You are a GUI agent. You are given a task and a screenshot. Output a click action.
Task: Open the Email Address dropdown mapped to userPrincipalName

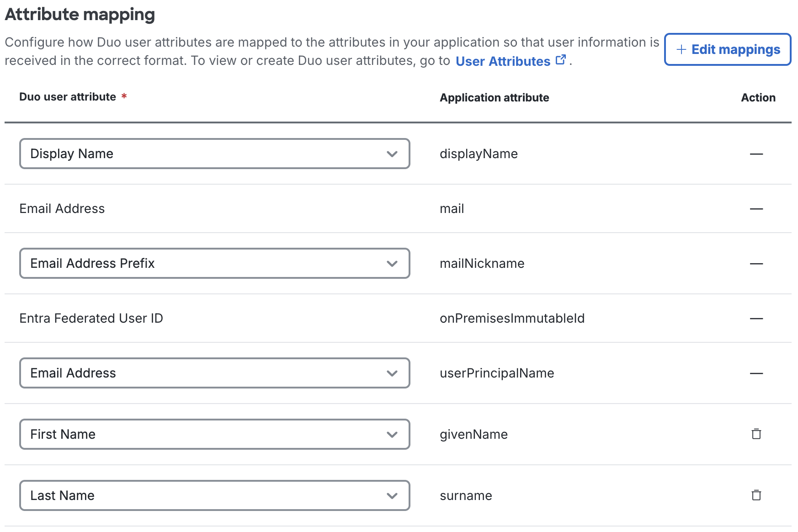(215, 373)
